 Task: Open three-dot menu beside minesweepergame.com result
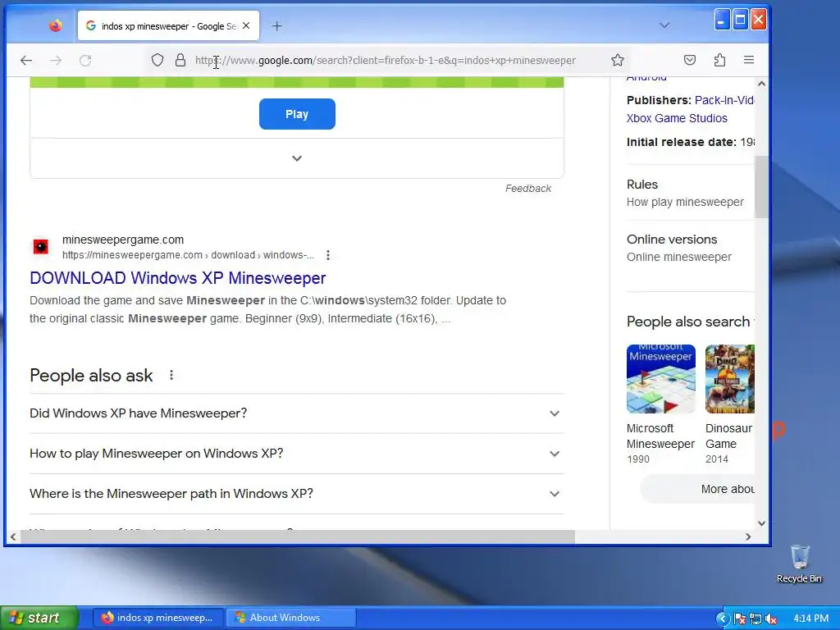[x=328, y=256]
